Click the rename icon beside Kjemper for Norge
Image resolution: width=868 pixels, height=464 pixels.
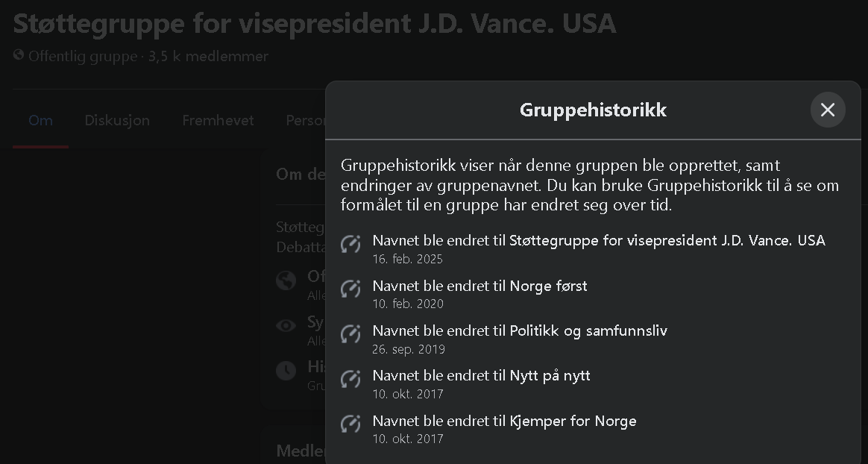click(x=350, y=424)
